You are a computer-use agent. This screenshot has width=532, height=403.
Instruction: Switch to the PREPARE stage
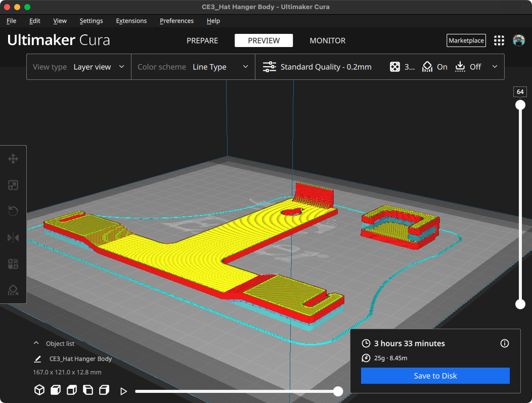click(202, 40)
